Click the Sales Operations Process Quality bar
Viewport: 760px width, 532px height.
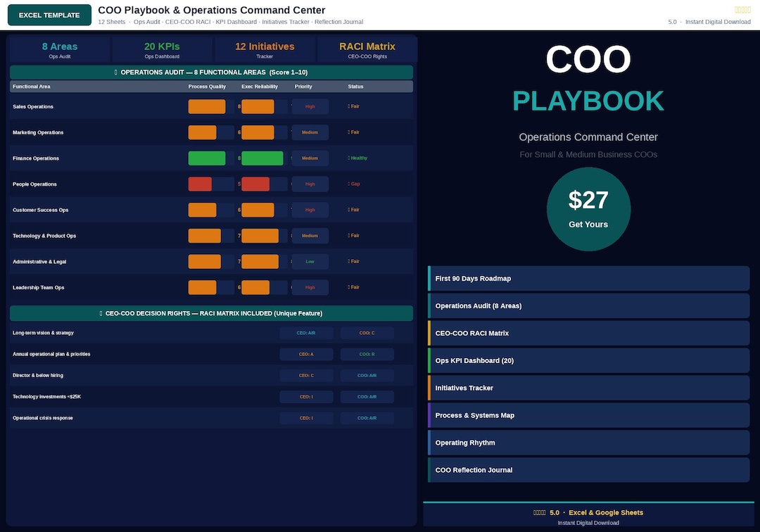click(207, 106)
